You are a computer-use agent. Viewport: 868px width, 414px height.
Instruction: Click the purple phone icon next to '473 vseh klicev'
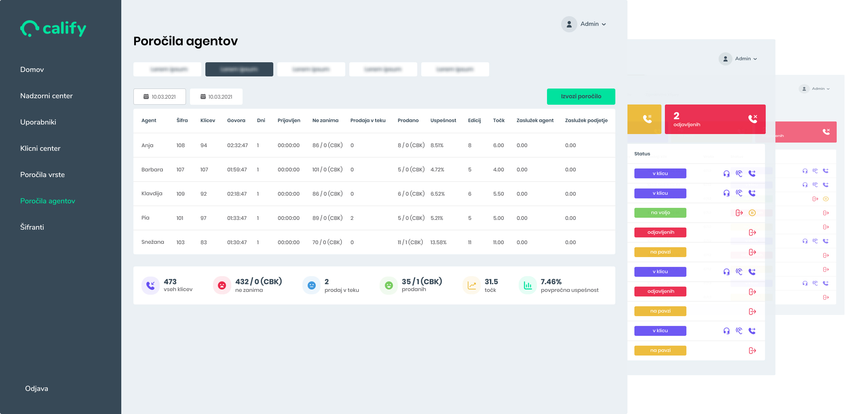point(150,285)
